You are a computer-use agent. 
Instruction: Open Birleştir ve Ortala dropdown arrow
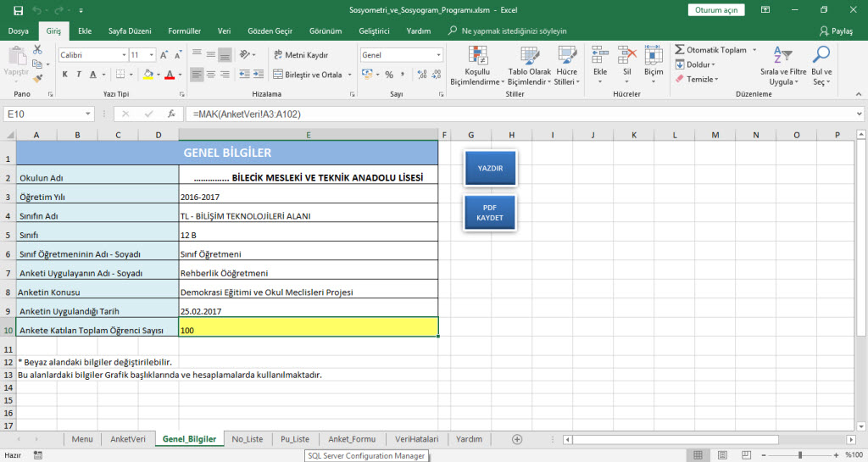pos(350,74)
